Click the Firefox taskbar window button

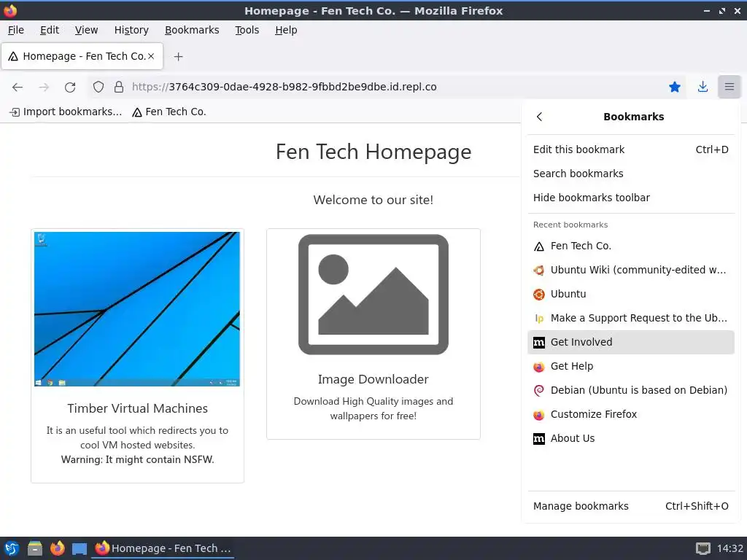163,548
